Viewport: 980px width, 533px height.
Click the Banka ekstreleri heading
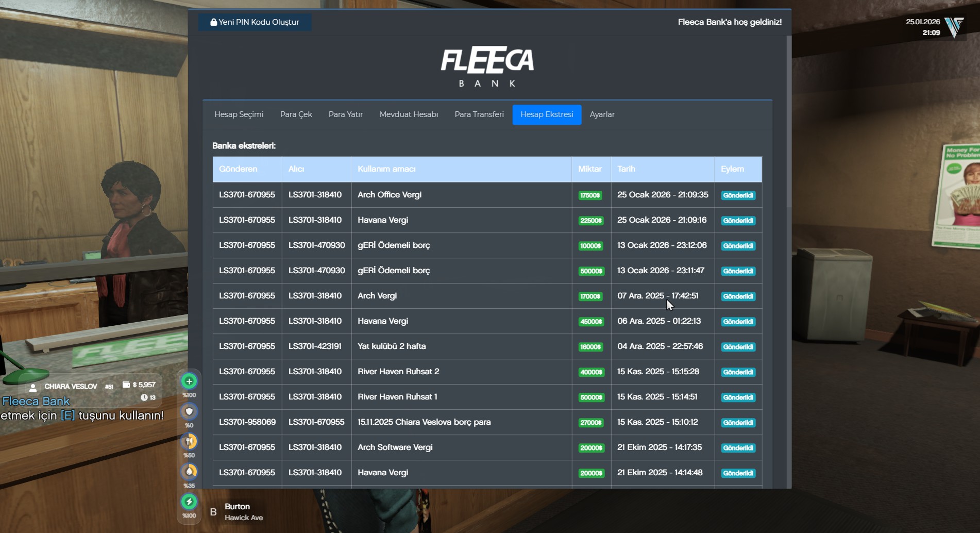244,146
